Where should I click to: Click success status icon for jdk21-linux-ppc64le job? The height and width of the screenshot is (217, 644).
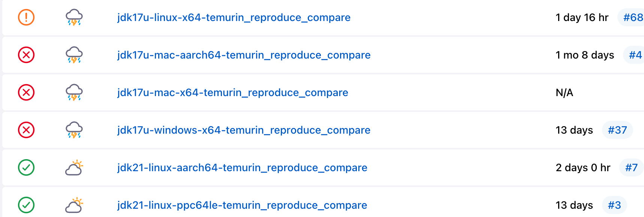pos(26,205)
